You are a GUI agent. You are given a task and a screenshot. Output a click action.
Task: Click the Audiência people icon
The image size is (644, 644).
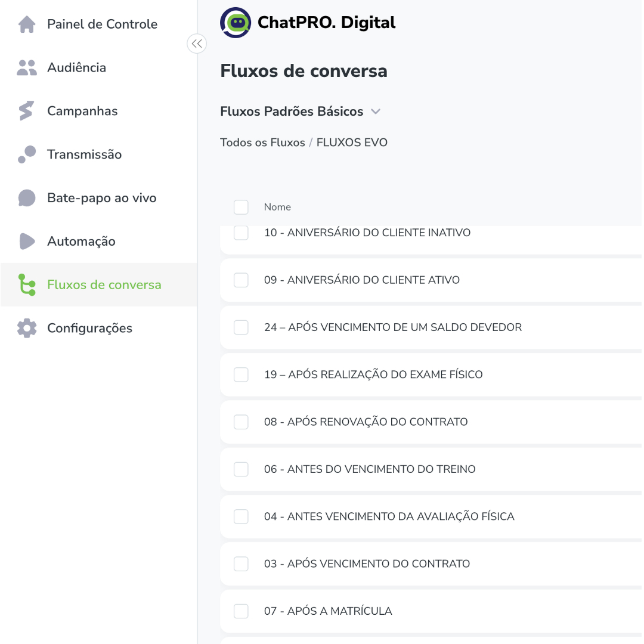(x=27, y=68)
